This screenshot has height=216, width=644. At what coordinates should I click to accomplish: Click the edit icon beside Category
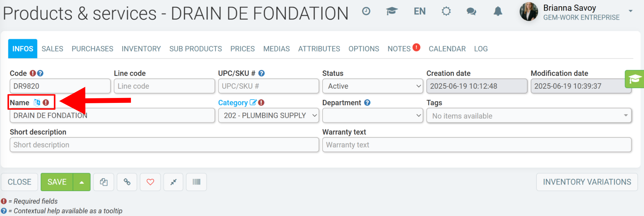(253, 103)
